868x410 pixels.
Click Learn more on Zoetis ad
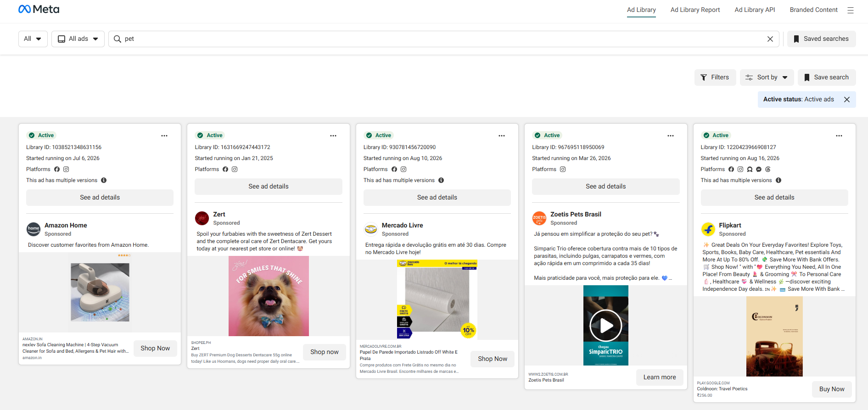pos(660,377)
